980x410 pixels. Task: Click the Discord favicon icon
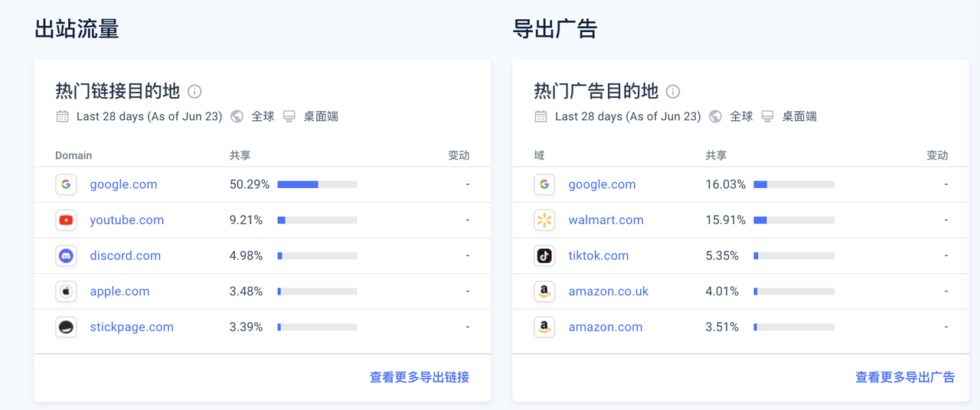coord(67,255)
